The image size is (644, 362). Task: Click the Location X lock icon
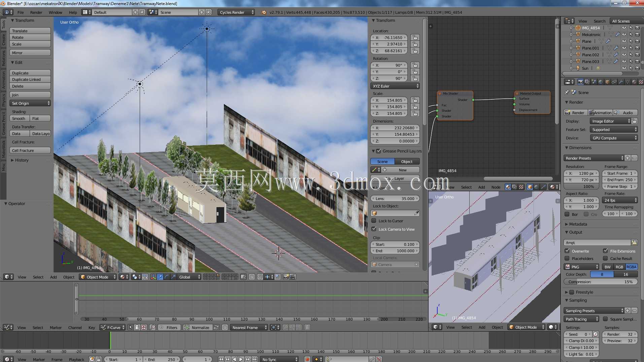click(x=415, y=38)
